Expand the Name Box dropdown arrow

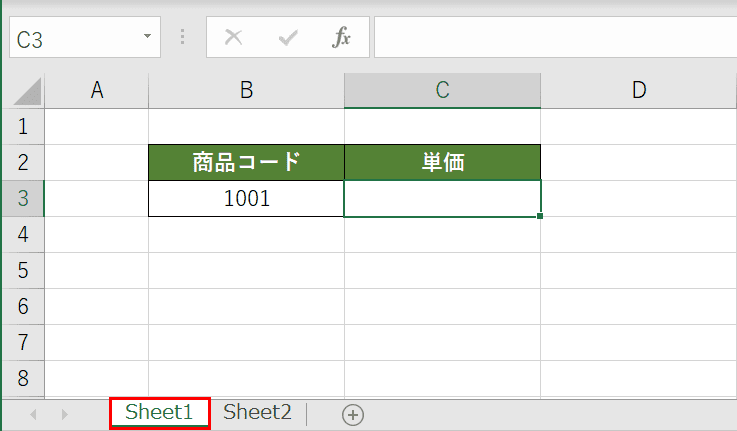148,36
